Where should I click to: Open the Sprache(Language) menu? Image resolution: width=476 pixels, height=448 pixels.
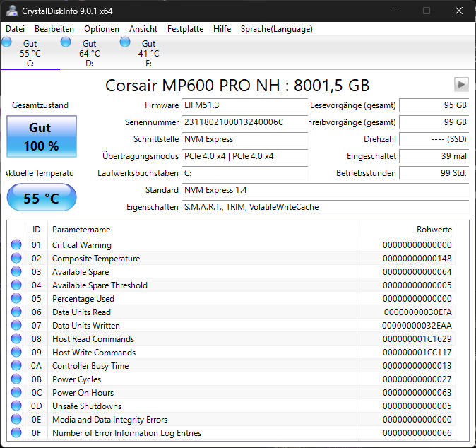click(277, 29)
